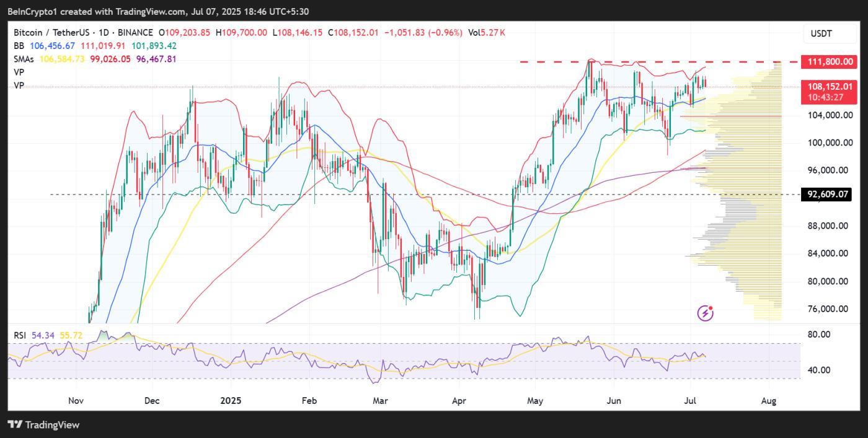Click the second VP indicator legend
This screenshot has width=868, height=438.
[x=19, y=85]
